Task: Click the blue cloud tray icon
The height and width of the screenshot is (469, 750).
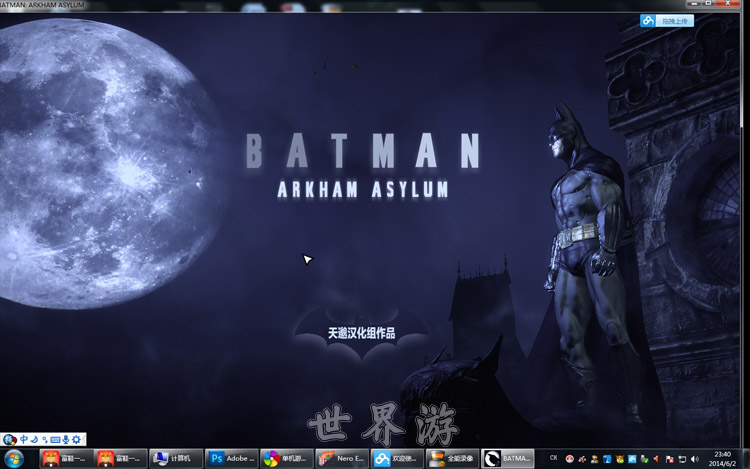Action: 632,459
